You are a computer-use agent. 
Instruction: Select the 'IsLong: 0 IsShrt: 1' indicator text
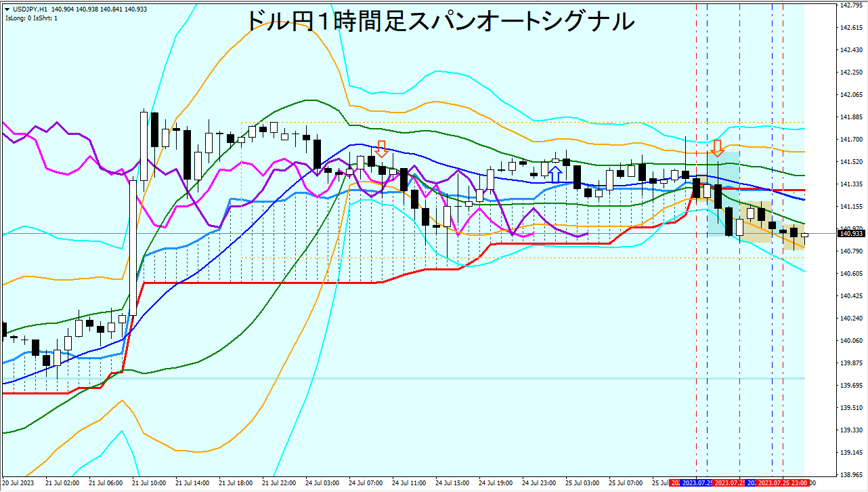31,18
